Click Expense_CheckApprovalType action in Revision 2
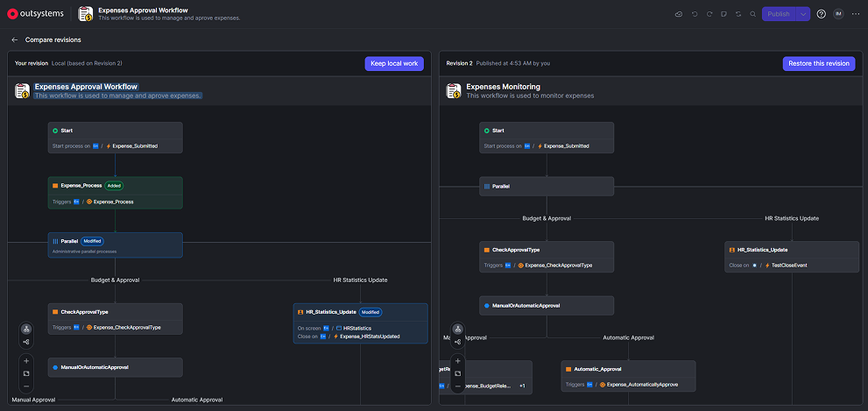This screenshot has height=411, width=868. click(x=559, y=266)
